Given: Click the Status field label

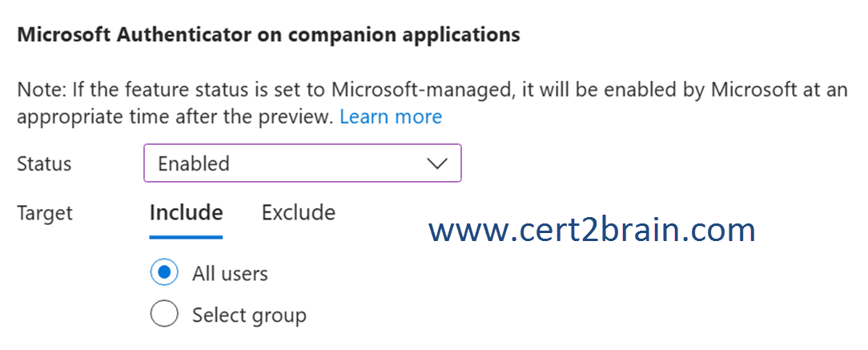Looking at the screenshot, I should pyautogui.click(x=44, y=164).
